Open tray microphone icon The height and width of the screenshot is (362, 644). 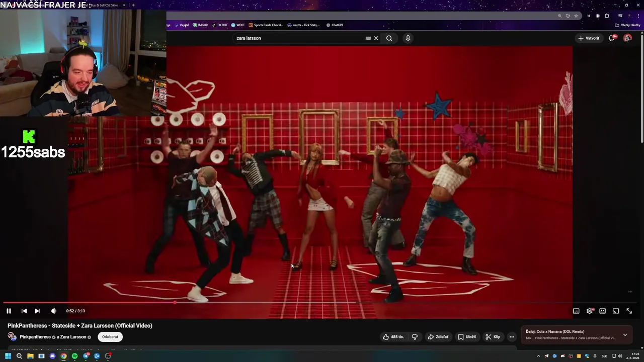click(595, 356)
